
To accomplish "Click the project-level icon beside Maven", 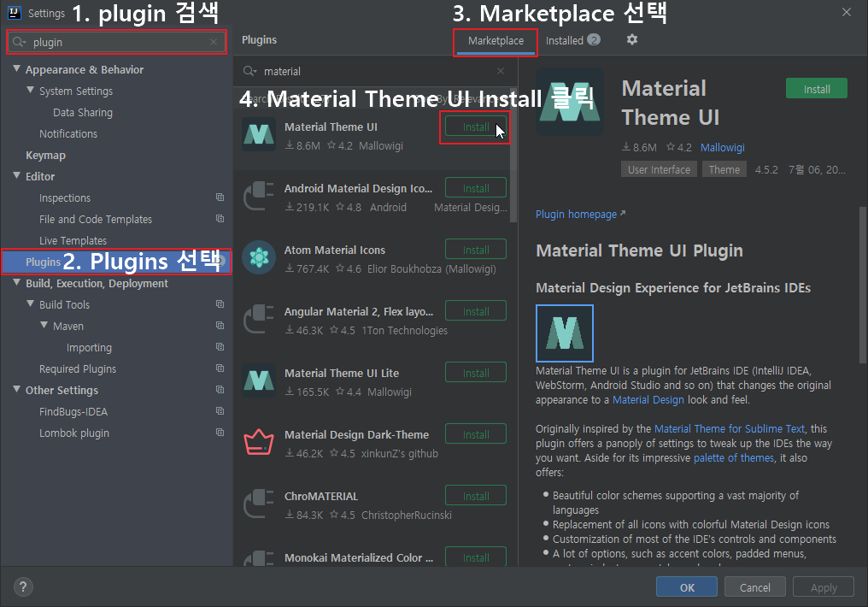I will click(220, 325).
